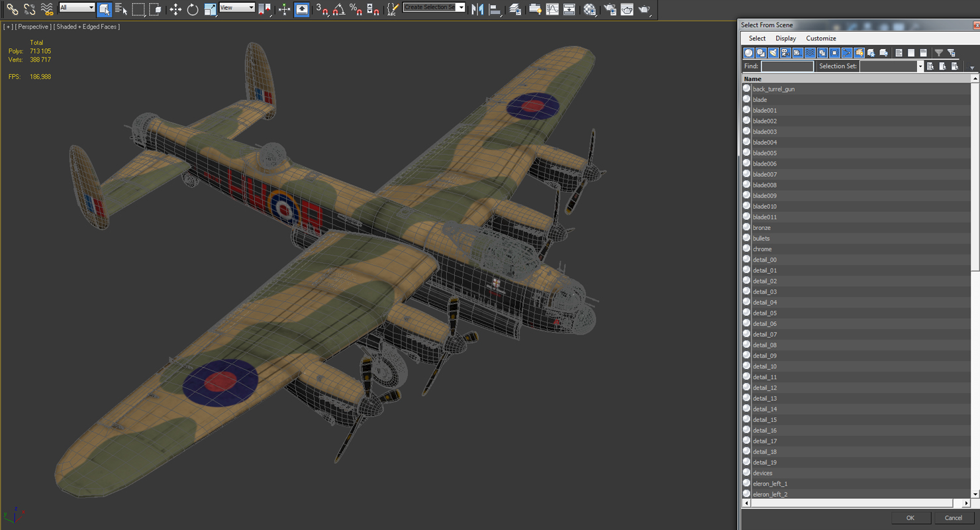Click the Perspective viewport label
The width and height of the screenshot is (980, 530).
pyautogui.click(x=32, y=26)
